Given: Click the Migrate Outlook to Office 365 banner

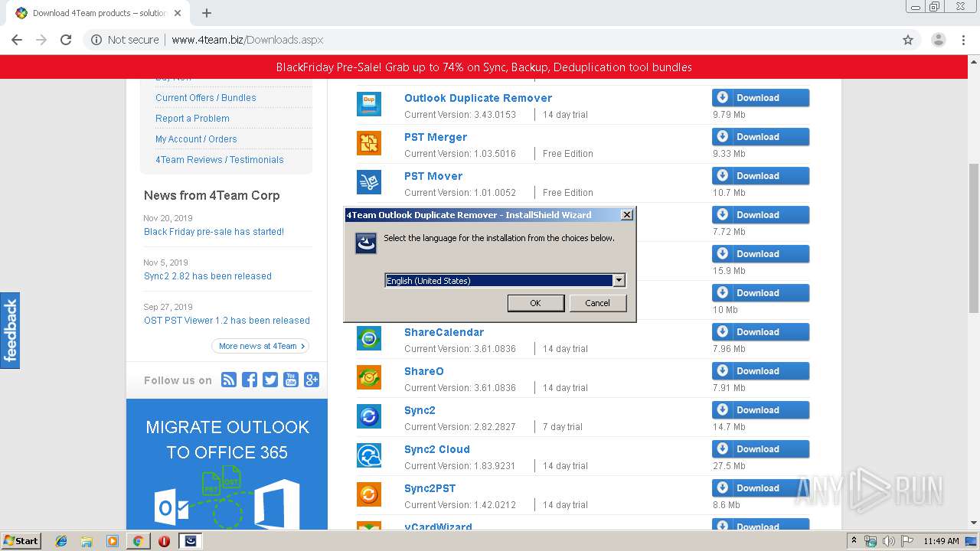Looking at the screenshot, I should [x=227, y=464].
